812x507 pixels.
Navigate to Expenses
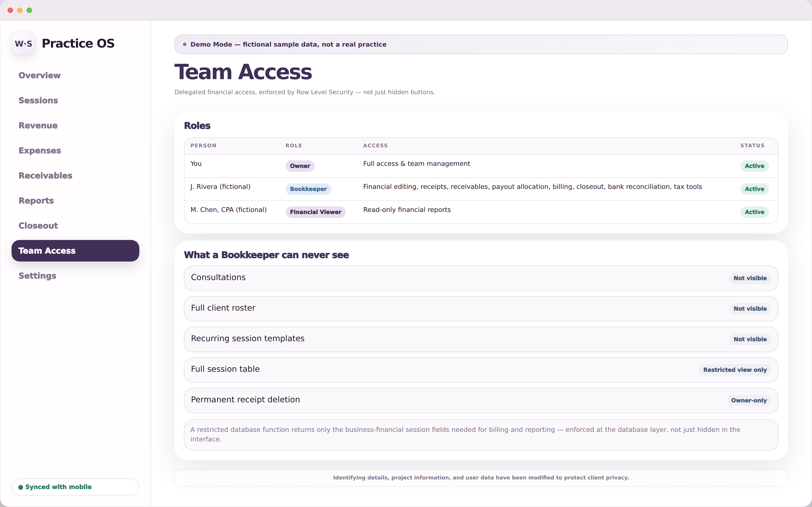click(40, 151)
